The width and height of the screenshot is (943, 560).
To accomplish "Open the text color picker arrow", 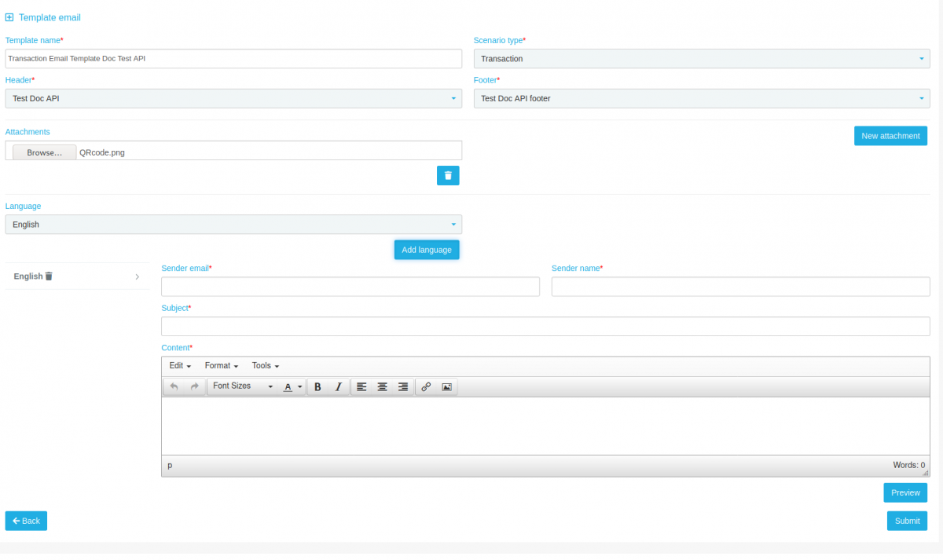I will click(x=300, y=386).
